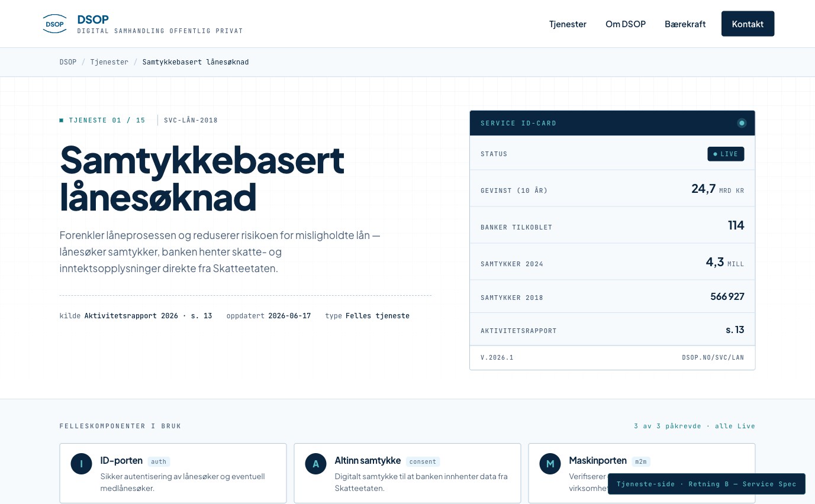Click the s. 13 aktivitetsrapport value
This screenshot has width=815, height=504.
click(x=735, y=329)
